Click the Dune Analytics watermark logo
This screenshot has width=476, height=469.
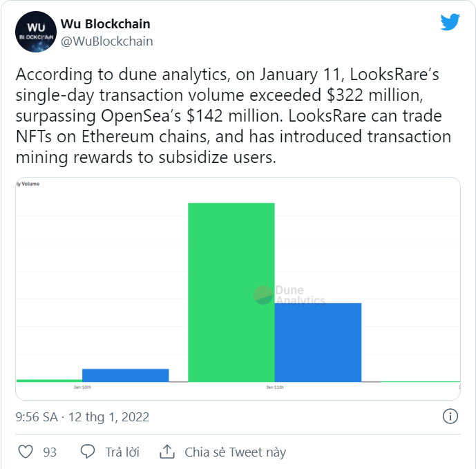click(263, 295)
